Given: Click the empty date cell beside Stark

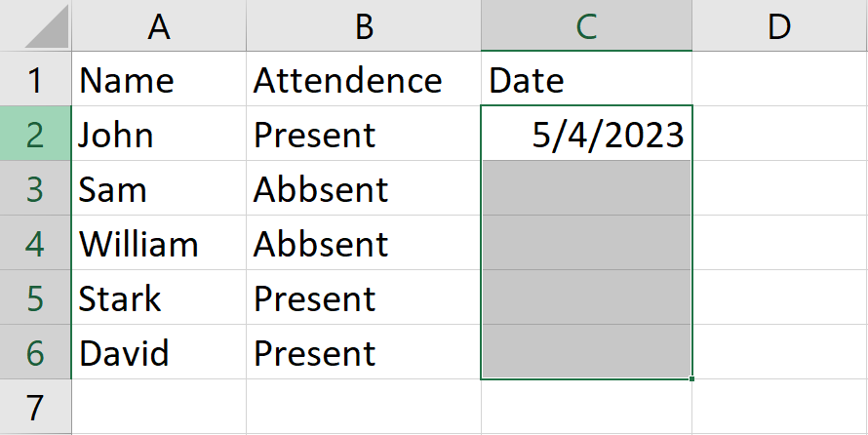Looking at the screenshot, I should click(x=586, y=297).
